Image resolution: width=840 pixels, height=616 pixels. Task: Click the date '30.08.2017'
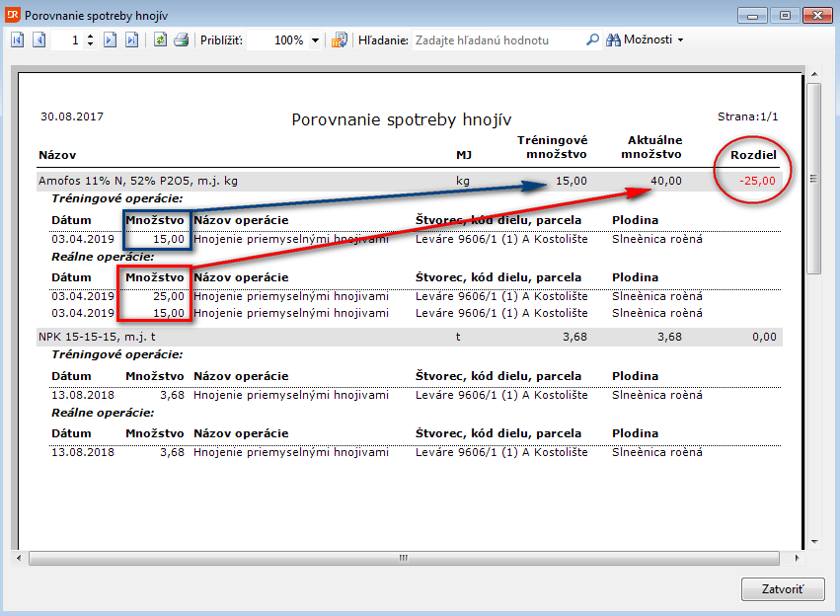click(72, 116)
